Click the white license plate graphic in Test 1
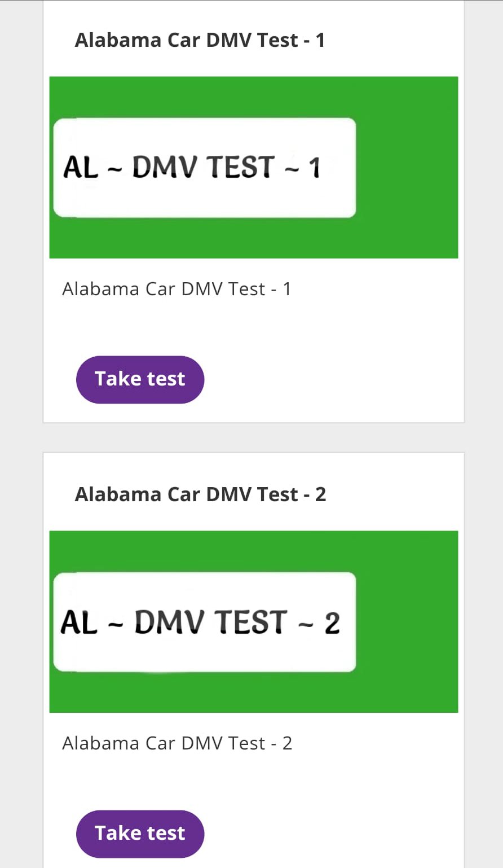This screenshot has height=868, width=503. click(205, 166)
